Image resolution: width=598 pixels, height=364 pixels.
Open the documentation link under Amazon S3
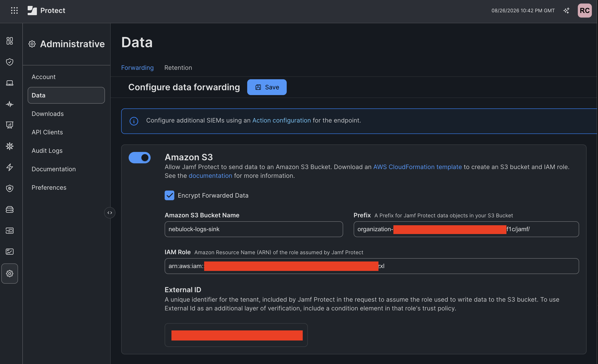tap(210, 176)
